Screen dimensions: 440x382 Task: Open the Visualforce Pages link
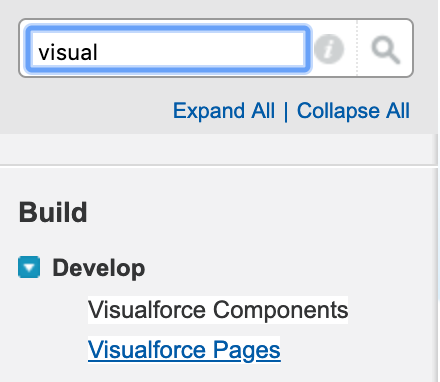click(x=184, y=349)
